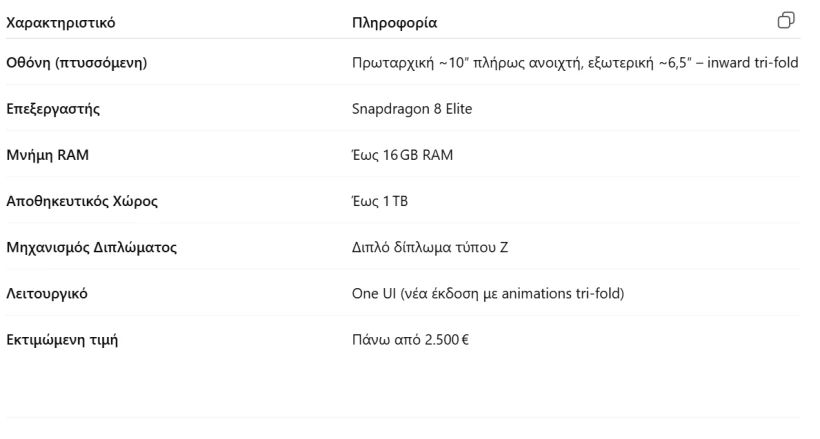The width and height of the screenshot is (820, 439).
Task: Select the Εκτιμώμενη τιμή row label
Action: tap(62, 340)
